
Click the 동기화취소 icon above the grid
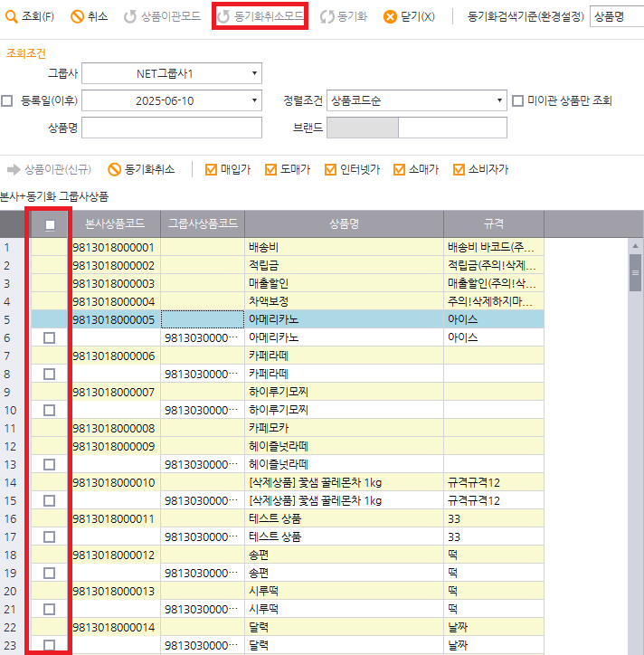click(x=115, y=169)
